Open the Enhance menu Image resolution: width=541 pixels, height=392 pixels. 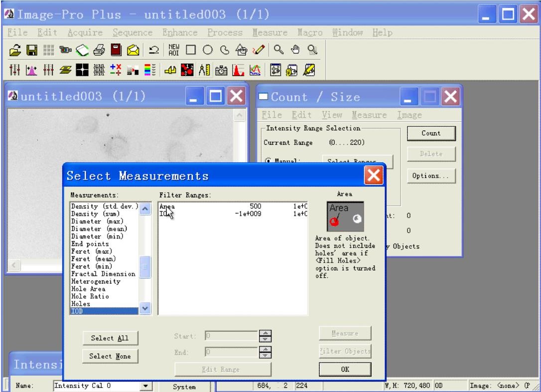[180, 32]
